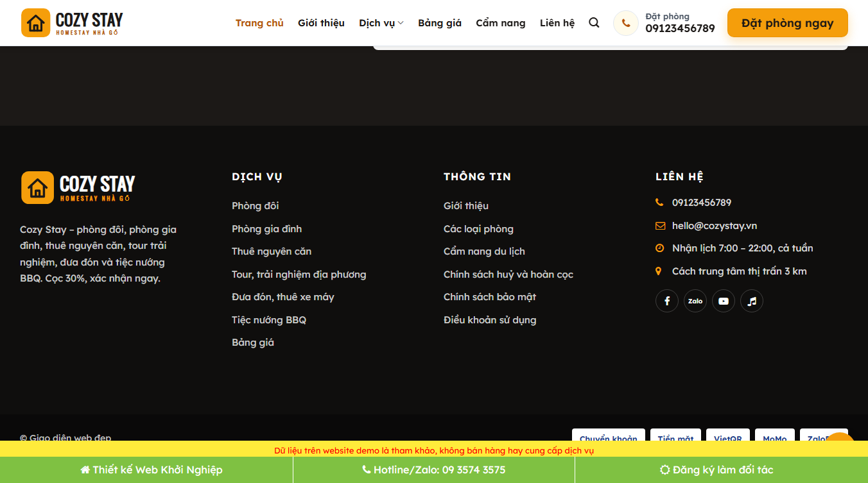This screenshot has height=483, width=868.
Task: Open footer link Thuê nguyên căn
Action: click(x=272, y=251)
